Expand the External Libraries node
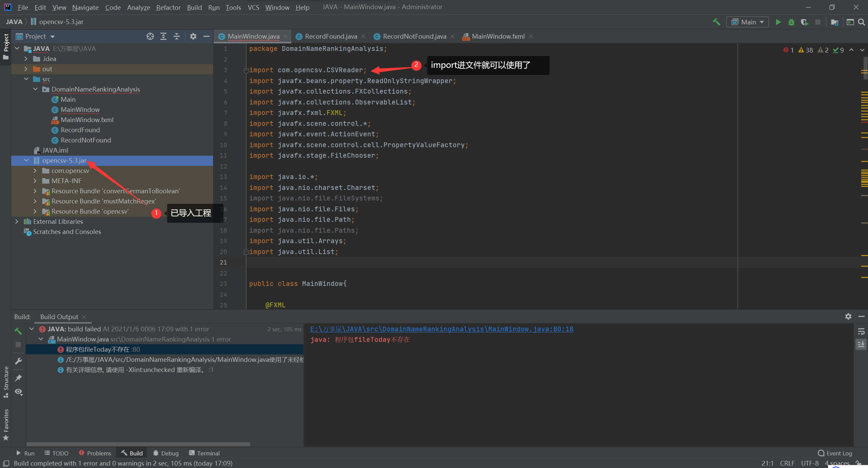The width and height of the screenshot is (868, 468). coord(17,221)
